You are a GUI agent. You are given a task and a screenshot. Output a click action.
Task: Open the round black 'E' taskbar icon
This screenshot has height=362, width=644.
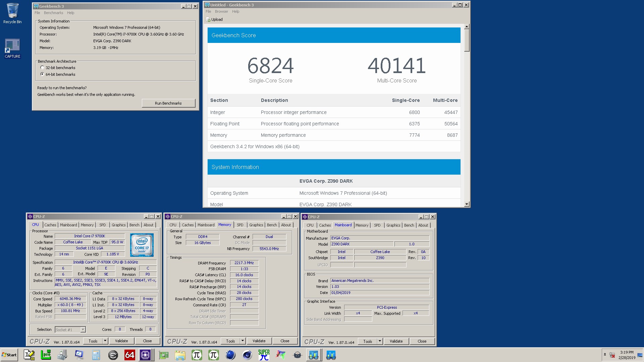tap(113, 355)
